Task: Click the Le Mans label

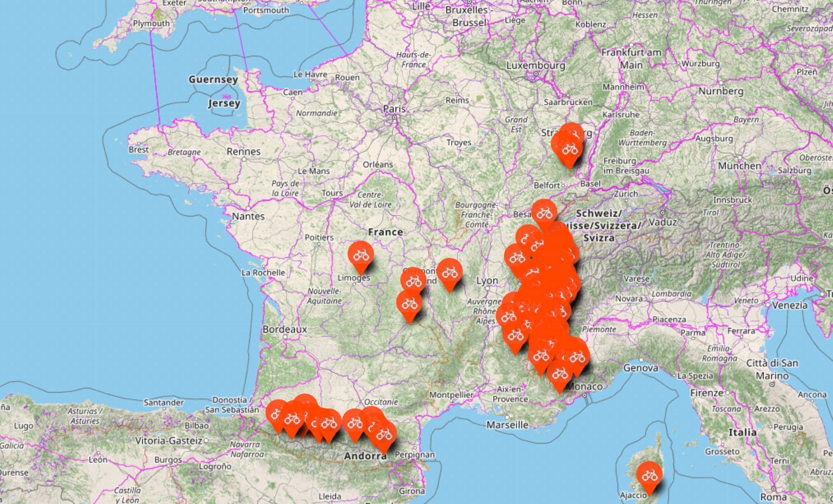Action: tap(313, 171)
